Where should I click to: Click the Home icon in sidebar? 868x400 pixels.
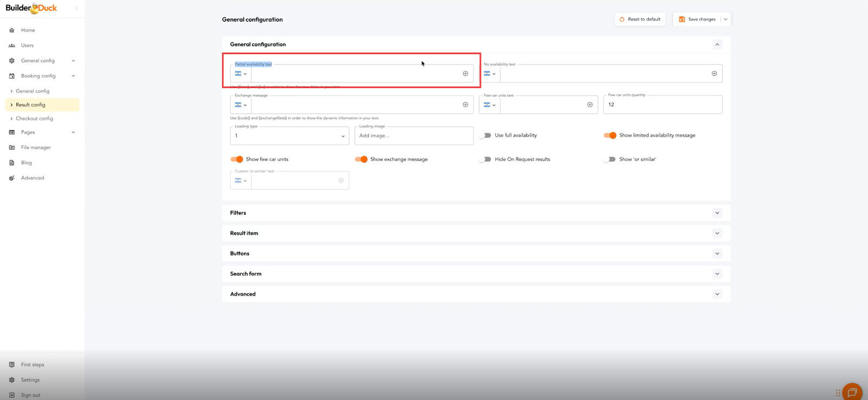point(12,30)
